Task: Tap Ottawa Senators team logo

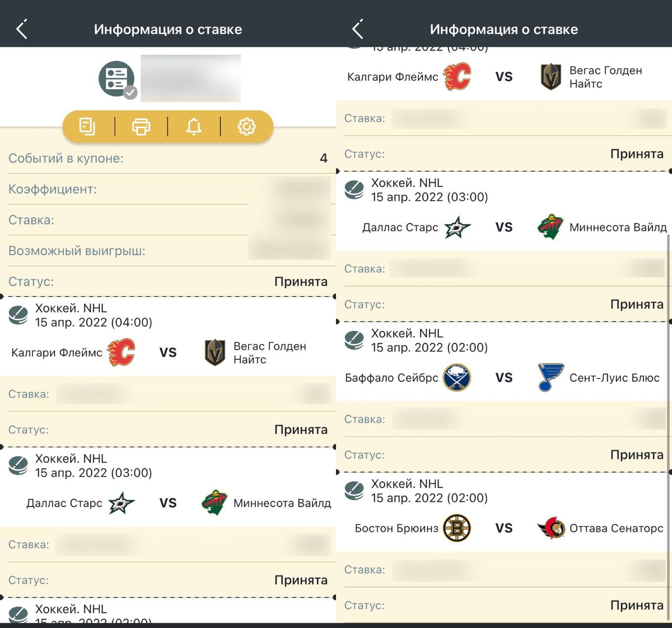Action: [551, 528]
